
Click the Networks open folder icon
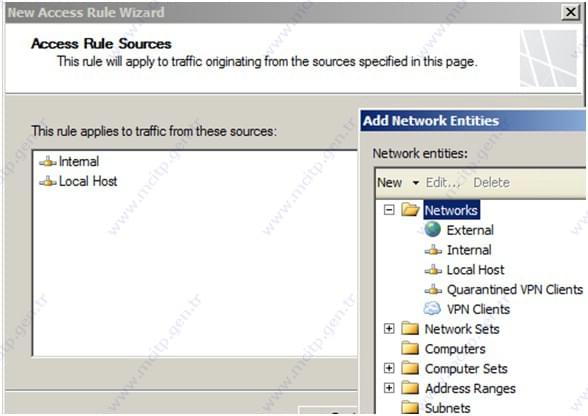pyautogui.click(x=410, y=209)
